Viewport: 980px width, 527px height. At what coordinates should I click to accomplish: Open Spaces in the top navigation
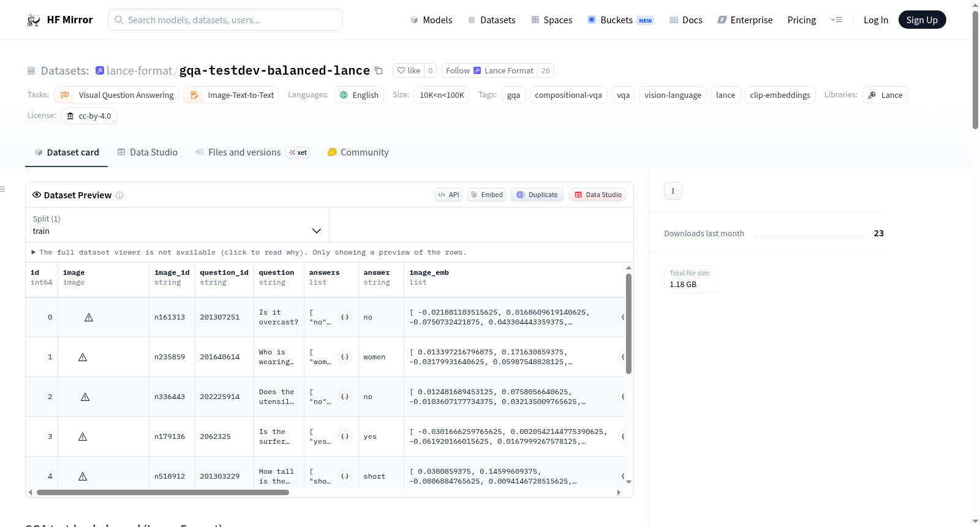pos(551,20)
